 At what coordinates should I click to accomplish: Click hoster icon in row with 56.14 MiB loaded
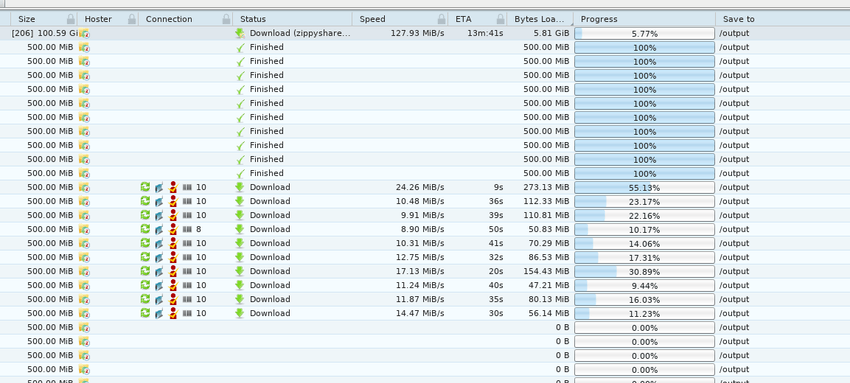click(x=85, y=313)
